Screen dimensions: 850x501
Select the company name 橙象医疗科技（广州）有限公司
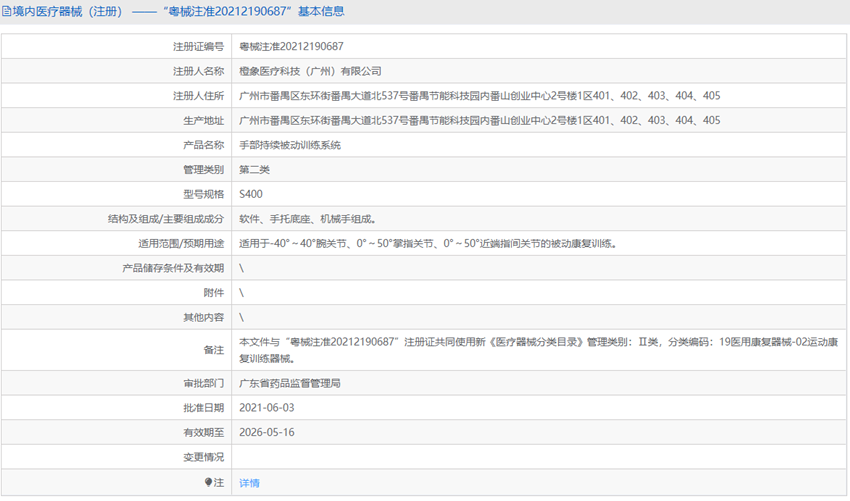pyautogui.click(x=310, y=71)
